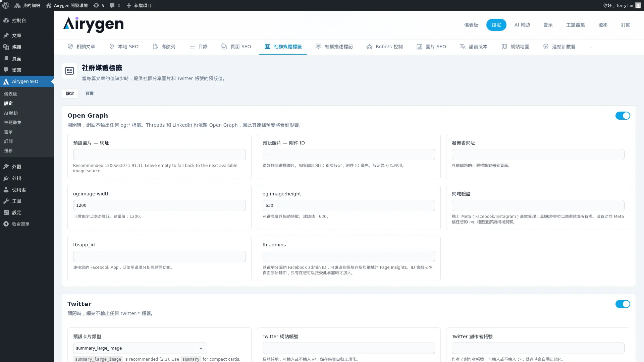Open 警示 in top navigation
Screen dimensions: 644x362
(x=548, y=25)
